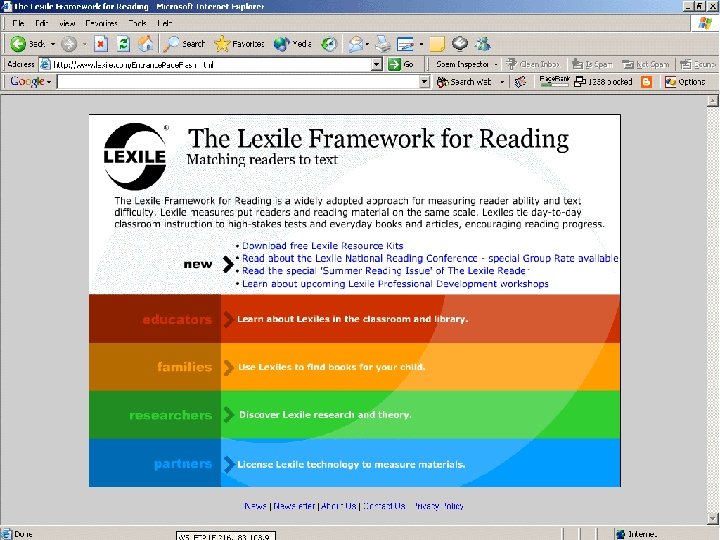Viewport: 720px width, 540px height.
Task: Click the Internet zone status bar indicator
Action: click(637, 534)
